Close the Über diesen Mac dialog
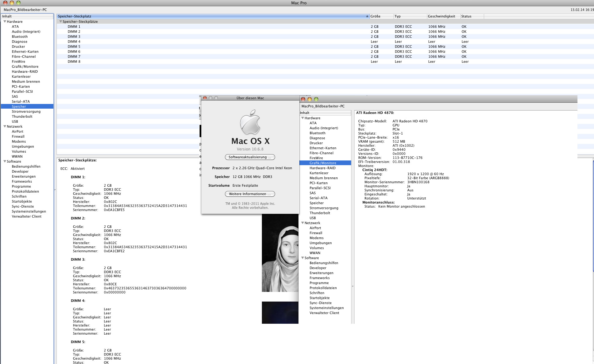Image resolution: width=594 pixels, height=364 pixels. point(205,98)
